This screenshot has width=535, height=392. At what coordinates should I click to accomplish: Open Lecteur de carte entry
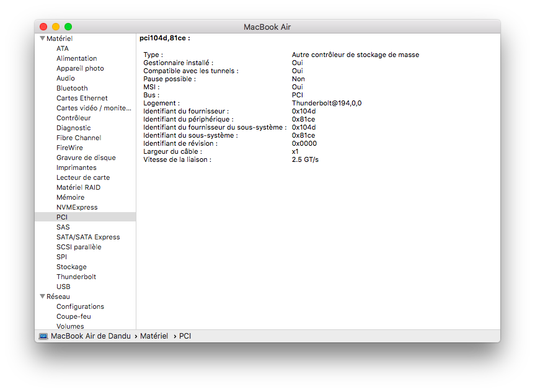point(83,177)
